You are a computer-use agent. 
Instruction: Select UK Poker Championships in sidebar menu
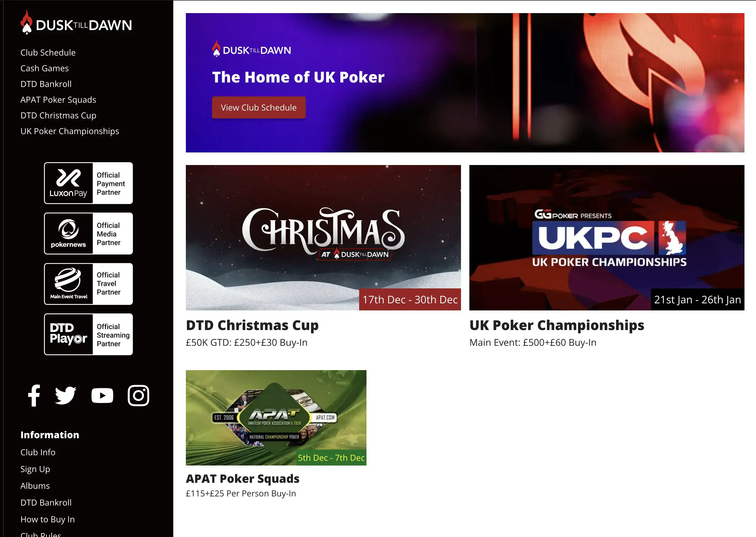tap(70, 131)
